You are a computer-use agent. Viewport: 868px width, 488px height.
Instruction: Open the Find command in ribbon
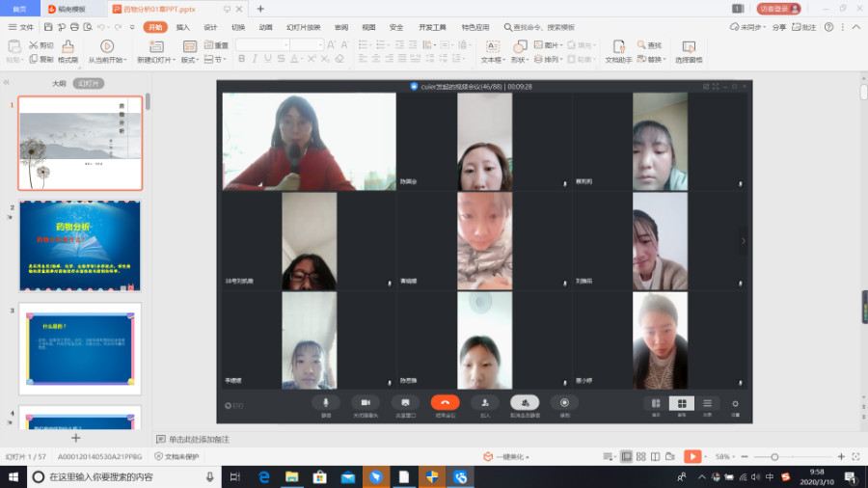(650, 45)
